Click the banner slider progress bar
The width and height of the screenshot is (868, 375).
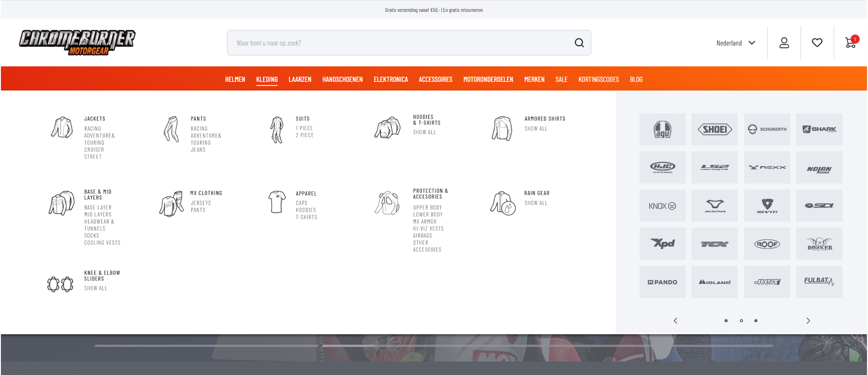(434, 346)
